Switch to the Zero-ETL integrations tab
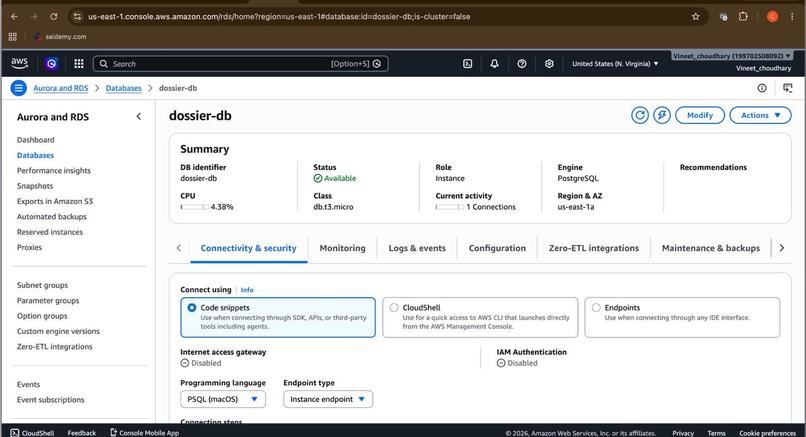This screenshot has height=437, width=806. 594,248
